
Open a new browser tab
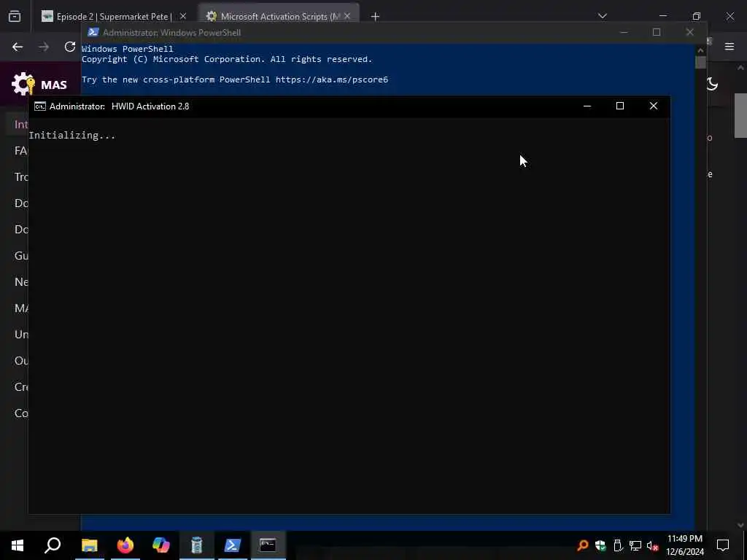[x=375, y=17]
